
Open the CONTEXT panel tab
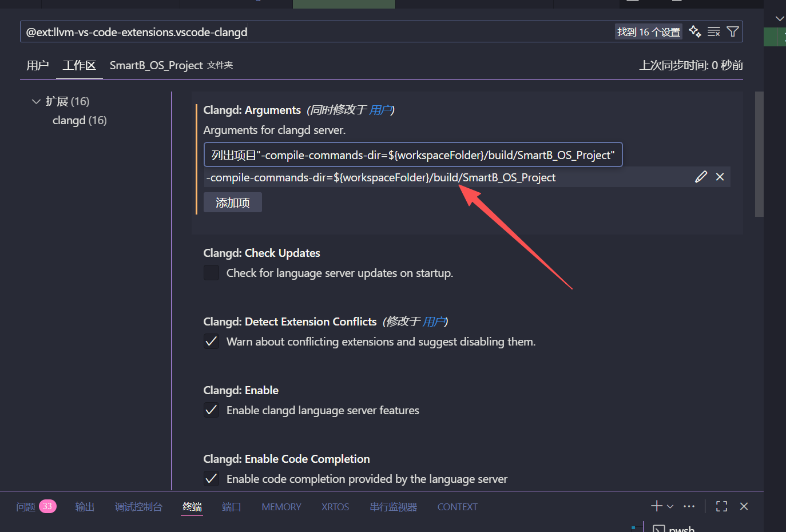point(458,507)
